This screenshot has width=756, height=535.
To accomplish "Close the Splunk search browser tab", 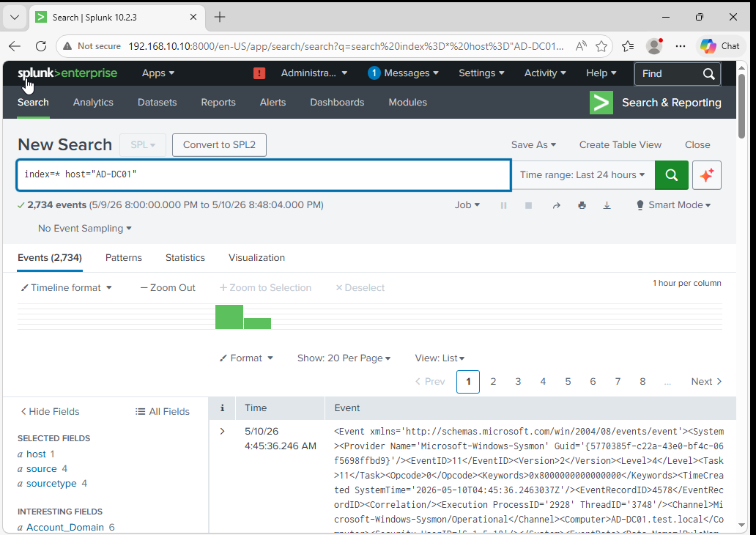I will pos(193,18).
